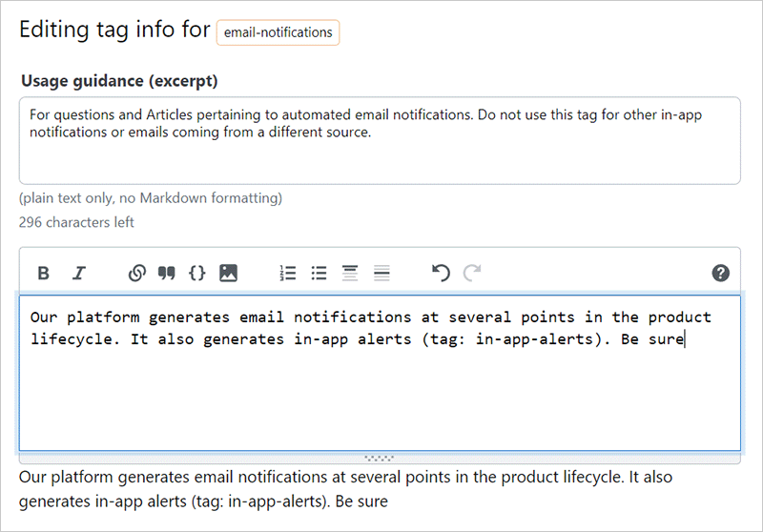Apply heading formatting from the toolbar

click(x=350, y=274)
